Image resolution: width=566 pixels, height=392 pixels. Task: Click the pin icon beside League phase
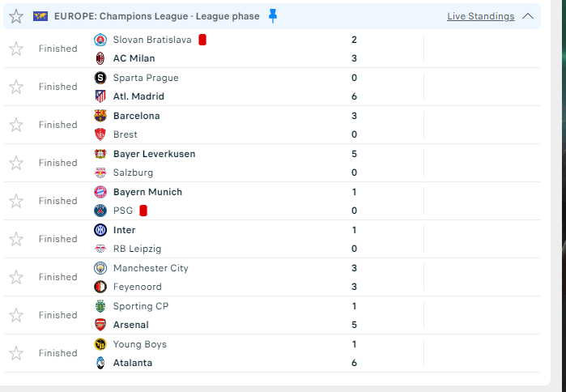[273, 16]
